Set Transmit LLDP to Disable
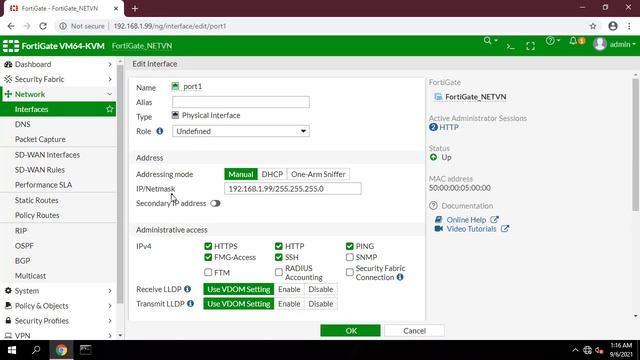 [321, 304]
